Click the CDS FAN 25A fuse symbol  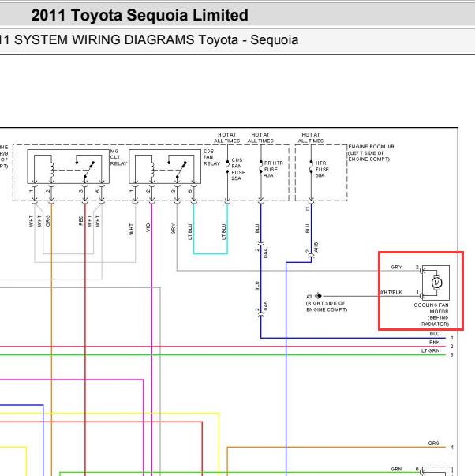point(227,167)
